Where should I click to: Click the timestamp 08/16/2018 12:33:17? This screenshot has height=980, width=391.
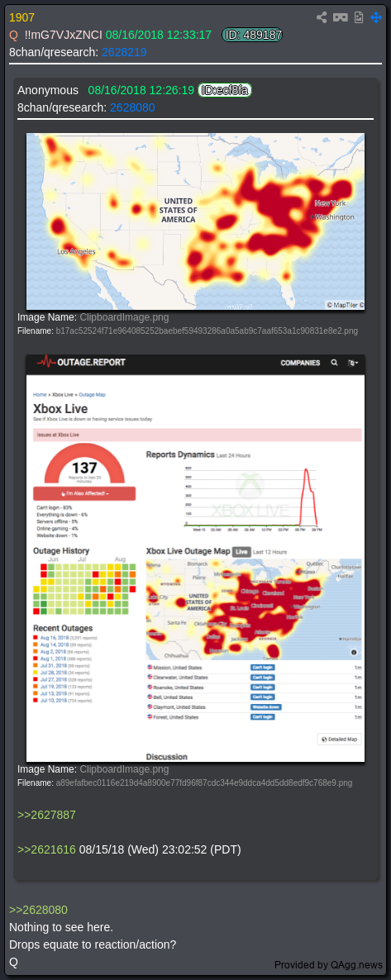[x=158, y=35]
